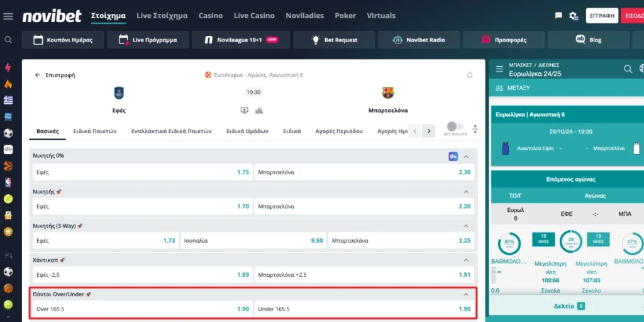
Task: Open Novibet Radio shortcut
Action: [419, 40]
